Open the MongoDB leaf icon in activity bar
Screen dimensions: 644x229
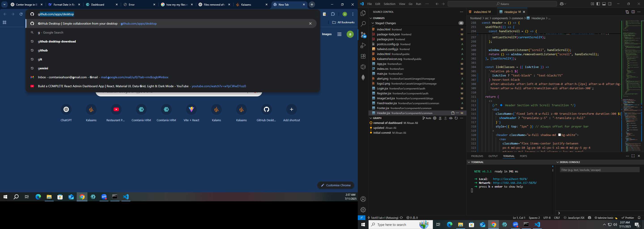pyautogui.click(x=363, y=78)
